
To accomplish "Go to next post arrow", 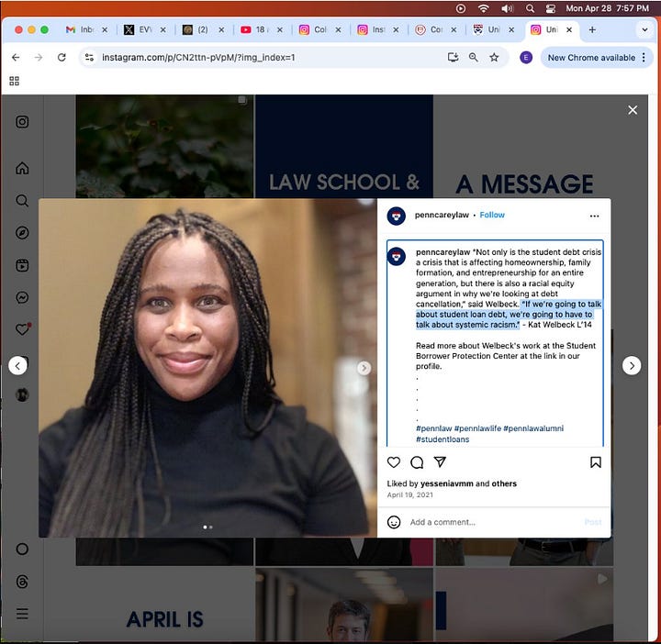I will click(632, 366).
